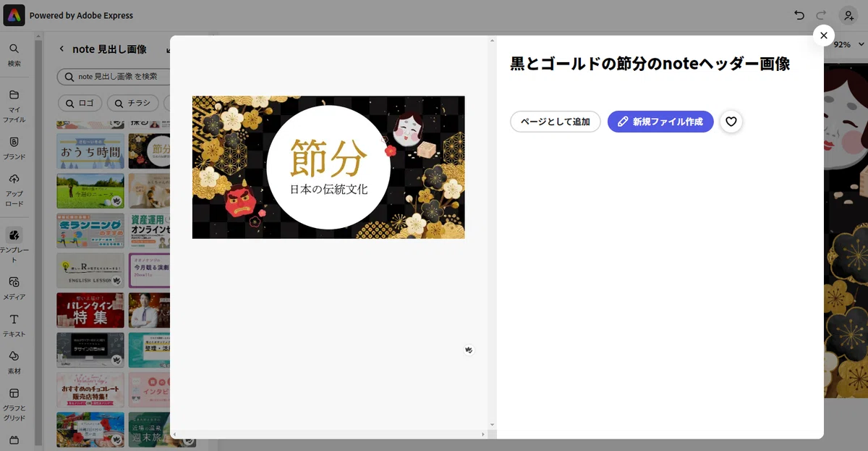The image size is (868, 451).
Task: Open the 資産運用 オンライン template
Action: pos(148,231)
